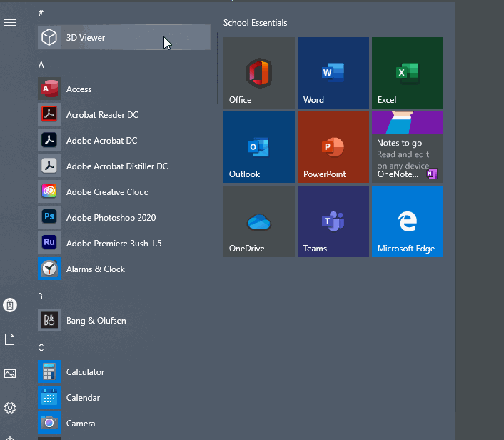Open the OneNote Notes to go tile

click(408, 147)
